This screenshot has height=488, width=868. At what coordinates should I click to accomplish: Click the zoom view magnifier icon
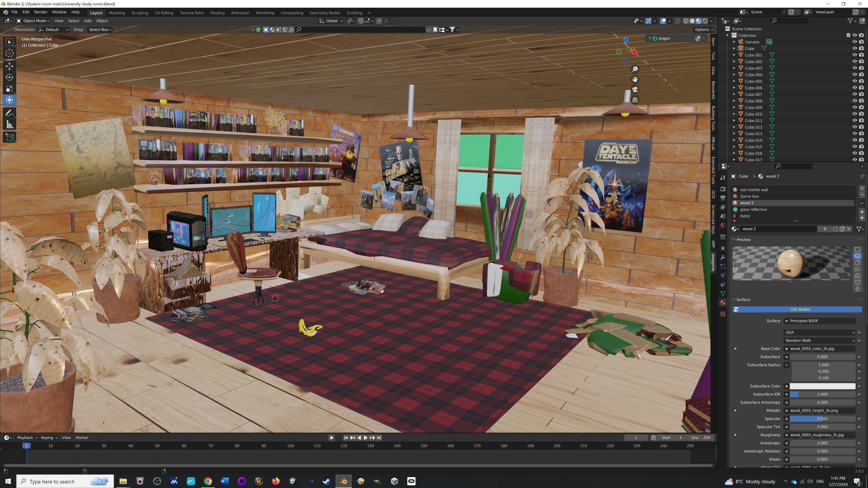pos(635,69)
